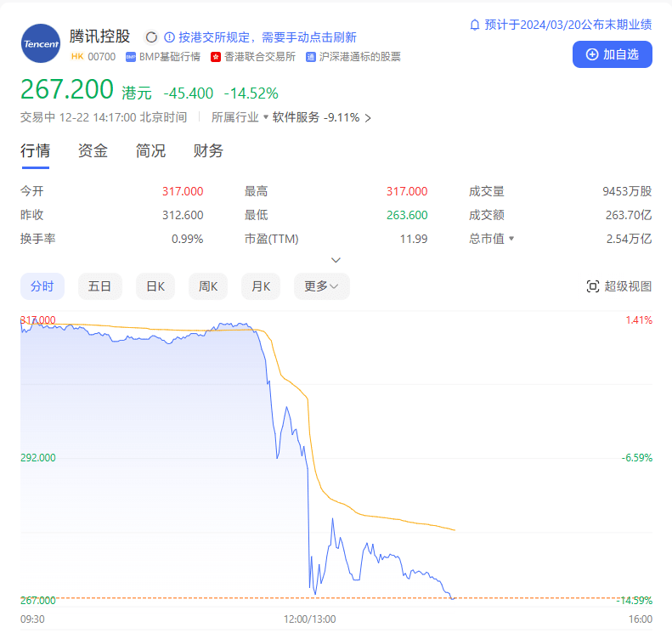The height and width of the screenshot is (633, 672).
Task: Click the -6.59% chart axis label
Action: click(x=637, y=458)
